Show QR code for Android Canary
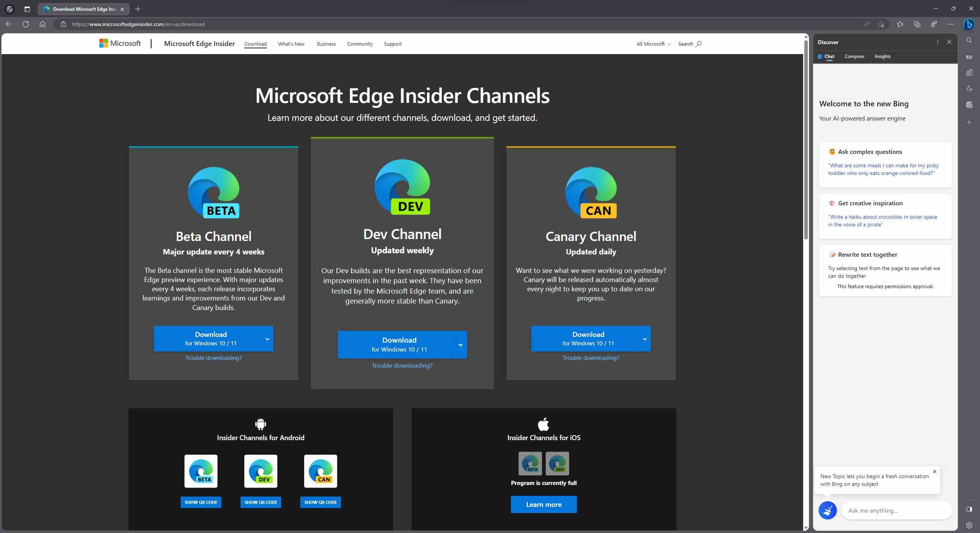This screenshot has height=533, width=980. click(321, 502)
